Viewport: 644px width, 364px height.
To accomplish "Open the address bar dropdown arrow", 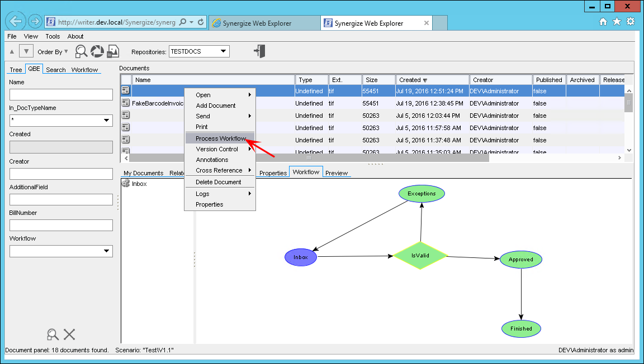I will 192,22.
